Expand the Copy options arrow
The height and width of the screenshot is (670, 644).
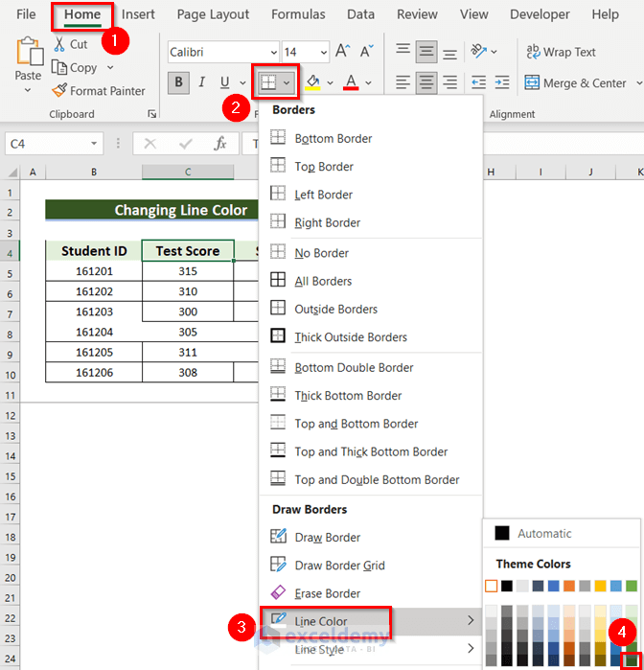tap(110, 67)
